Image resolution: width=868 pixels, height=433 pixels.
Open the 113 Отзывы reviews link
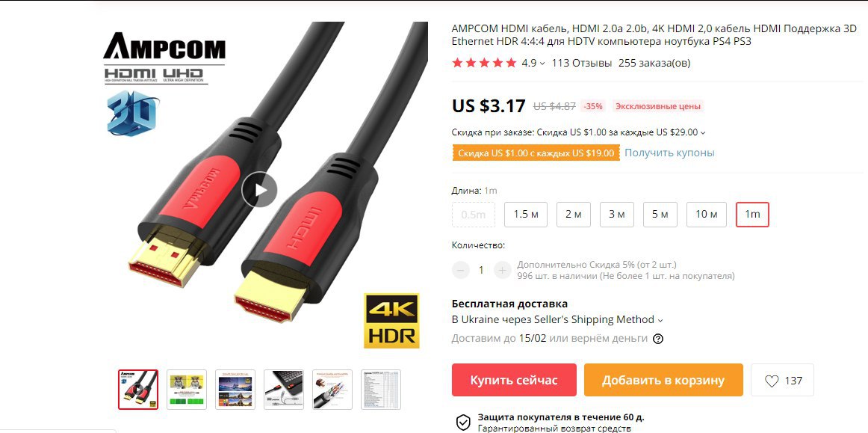(582, 64)
